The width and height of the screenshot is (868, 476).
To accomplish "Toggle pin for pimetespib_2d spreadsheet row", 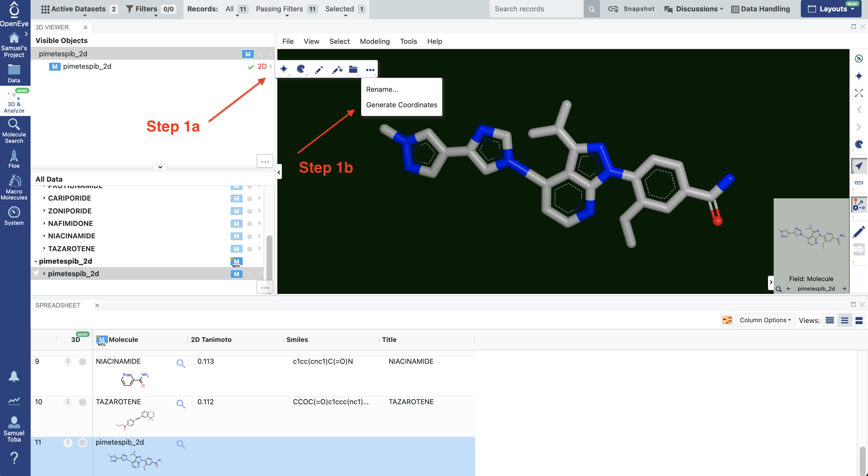I will coord(68,442).
